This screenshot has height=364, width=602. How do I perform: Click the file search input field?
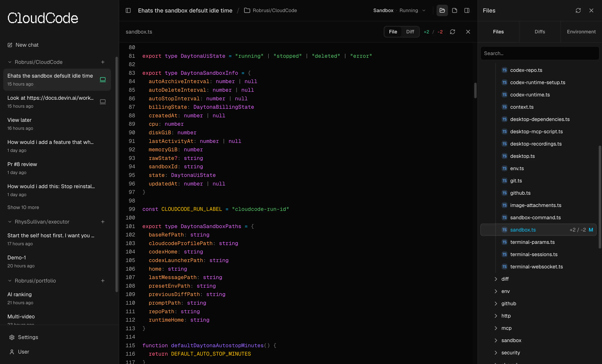[x=540, y=53]
